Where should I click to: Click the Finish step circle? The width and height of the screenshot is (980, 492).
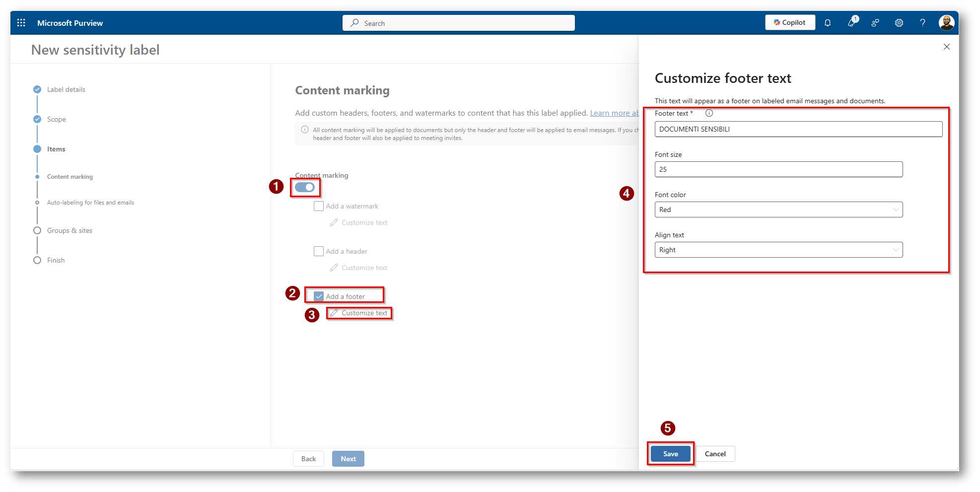[37, 260]
